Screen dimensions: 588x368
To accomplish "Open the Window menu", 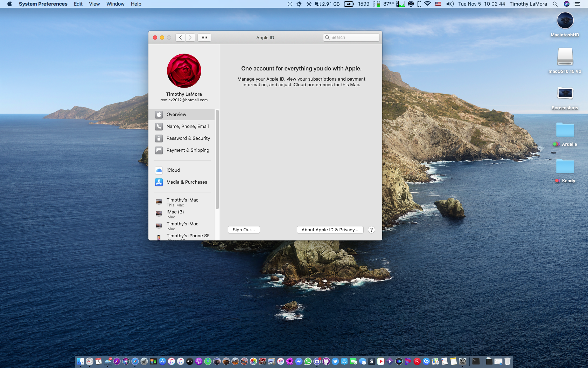I will coord(115,4).
